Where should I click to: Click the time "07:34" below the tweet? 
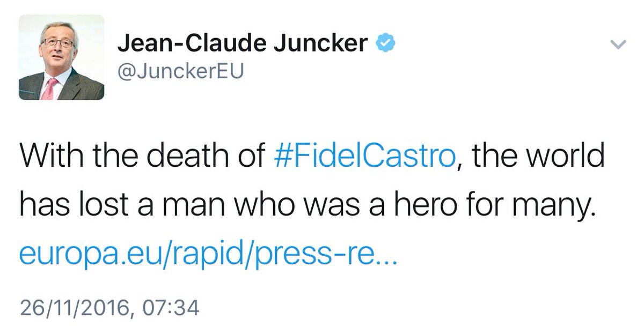(171, 308)
